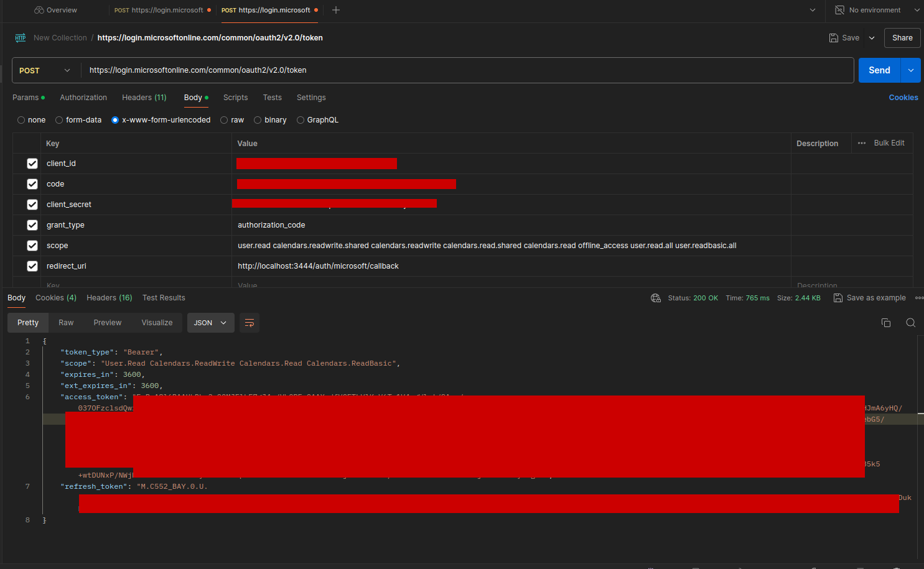Open the response Cookies (4) tab
This screenshot has width=924, height=569.
tap(56, 298)
